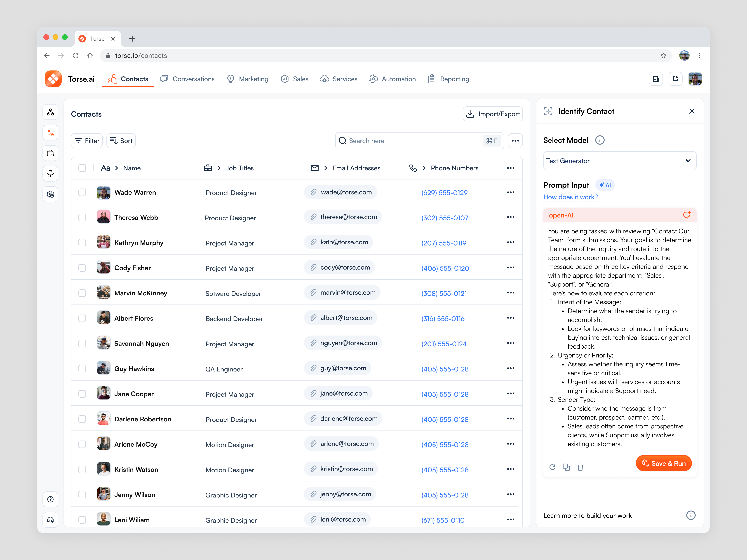Viewport: 747px width, 560px height.
Task: Click the office chair sidebar icon
Action: pyautogui.click(x=50, y=173)
